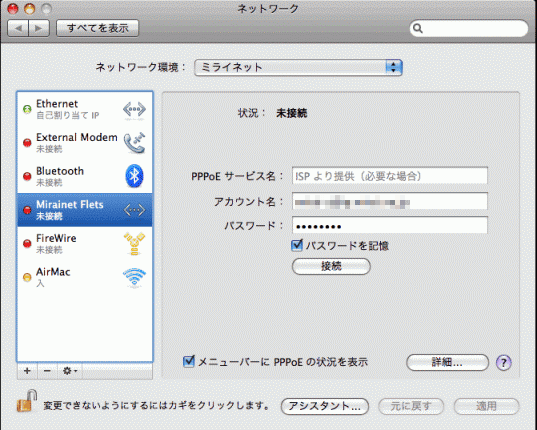
Task: Click the red status dot beside FireWire
Action: [27, 243]
